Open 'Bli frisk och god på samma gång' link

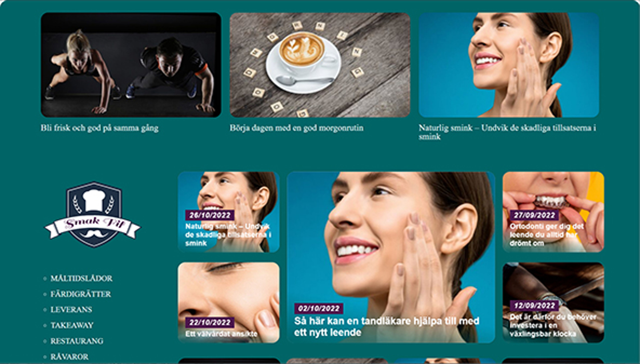(x=99, y=128)
